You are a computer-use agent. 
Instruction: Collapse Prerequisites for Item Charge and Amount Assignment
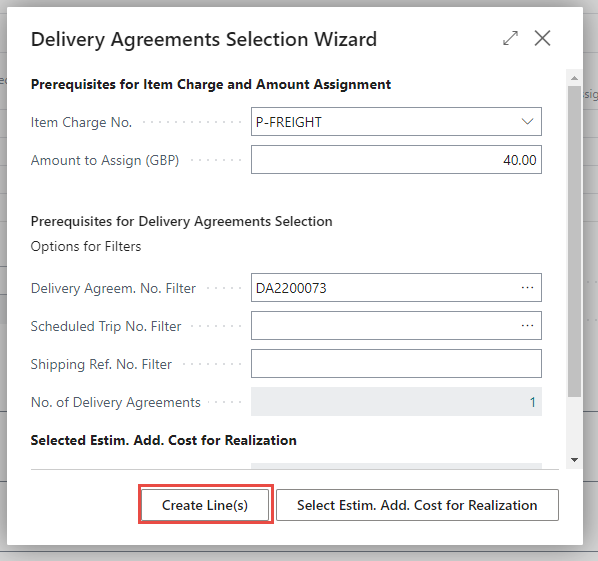click(x=211, y=84)
